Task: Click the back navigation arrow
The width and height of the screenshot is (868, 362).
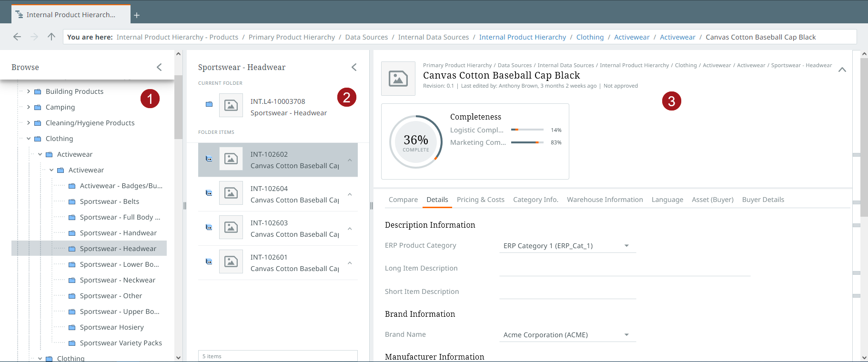Action: pyautogui.click(x=17, y=37)
